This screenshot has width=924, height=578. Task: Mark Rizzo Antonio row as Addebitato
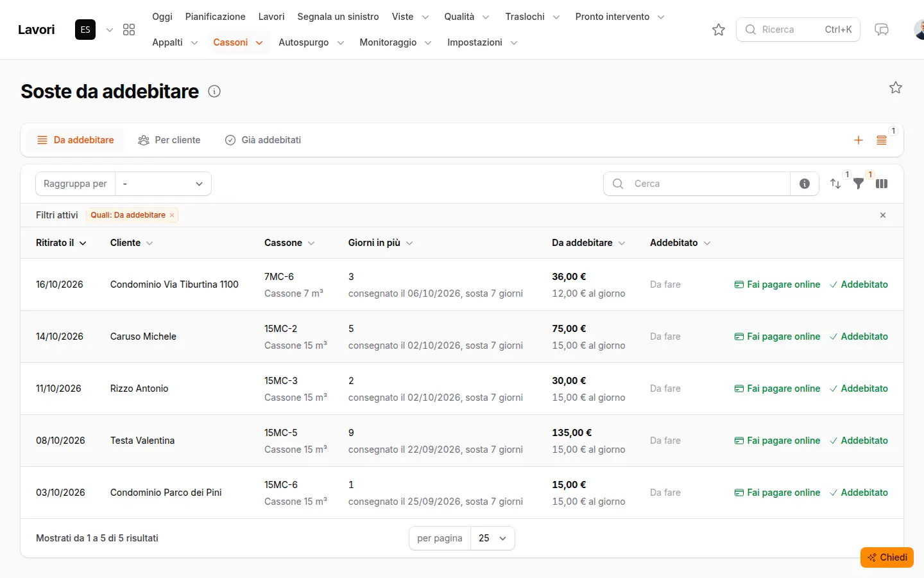(x=859, y=389)
